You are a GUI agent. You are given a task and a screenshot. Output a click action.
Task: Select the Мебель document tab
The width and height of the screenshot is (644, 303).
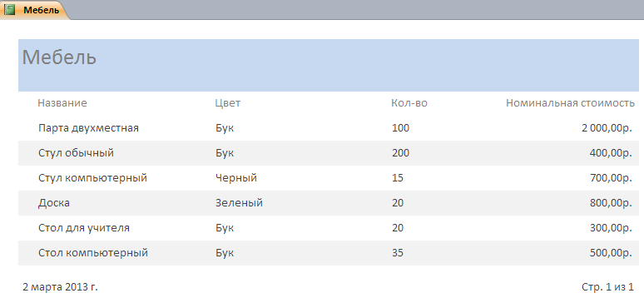[35, 10]
